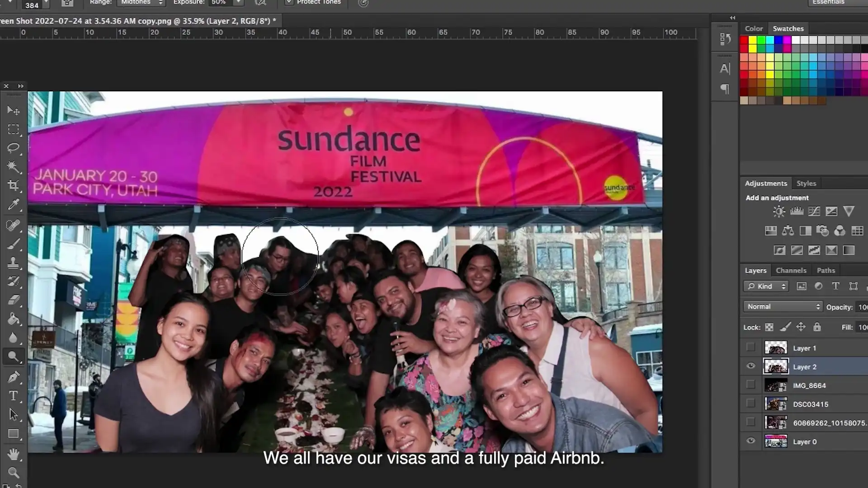Open the Range Midtones dropdown

pyautogui.click(x=141, y=2)
